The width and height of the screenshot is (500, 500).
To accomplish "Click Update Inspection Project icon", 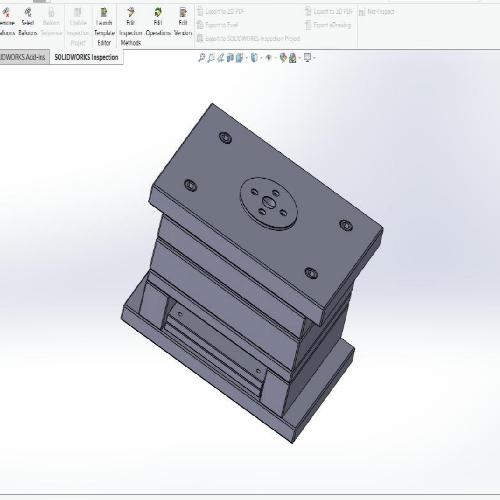I will [78, 13].
